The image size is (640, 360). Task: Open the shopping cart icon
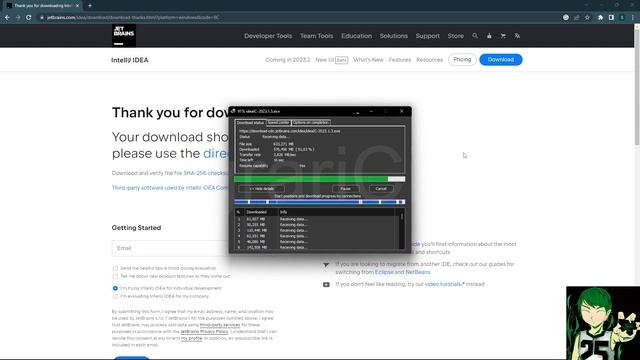[503, 36]
